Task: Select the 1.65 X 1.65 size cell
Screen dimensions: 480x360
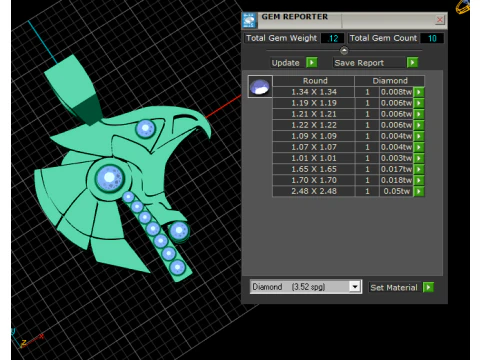Action: point(314,169)
